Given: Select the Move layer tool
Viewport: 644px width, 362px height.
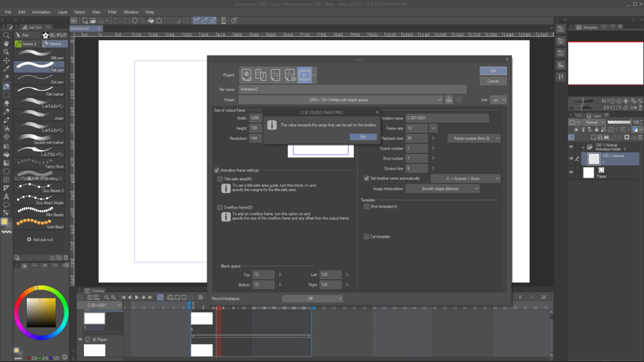Looking at the screenshot, I should click(x=6, y=60).
